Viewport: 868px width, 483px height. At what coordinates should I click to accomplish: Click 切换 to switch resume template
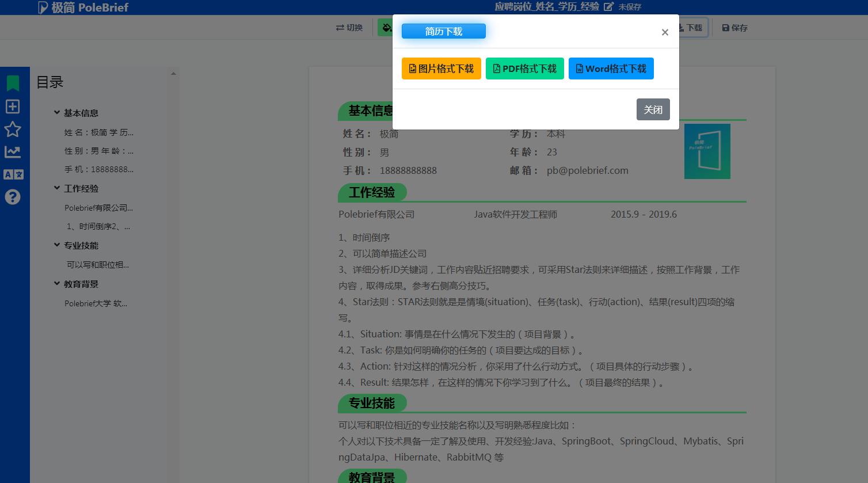tap(348, 27)
